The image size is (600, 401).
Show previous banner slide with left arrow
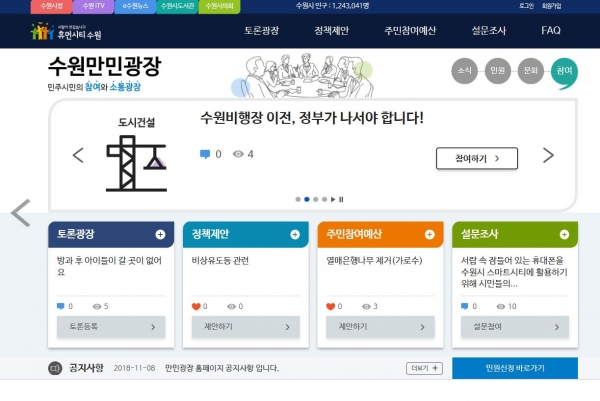click(78, 155)
